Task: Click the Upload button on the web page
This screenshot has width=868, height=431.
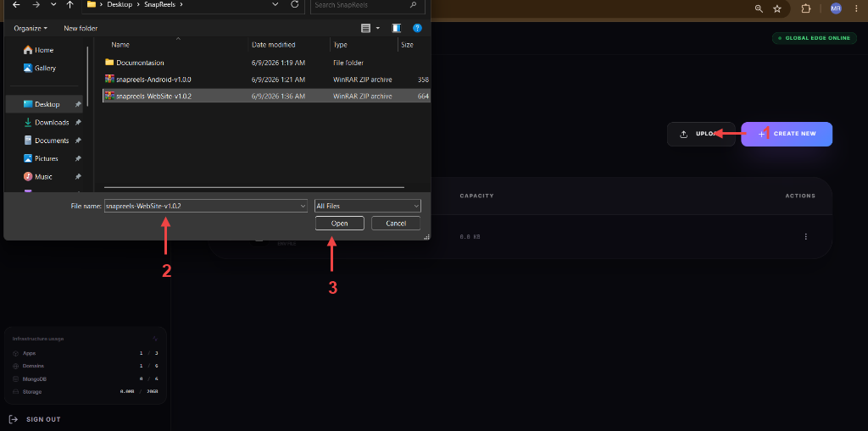Action: tap(701, 134)
